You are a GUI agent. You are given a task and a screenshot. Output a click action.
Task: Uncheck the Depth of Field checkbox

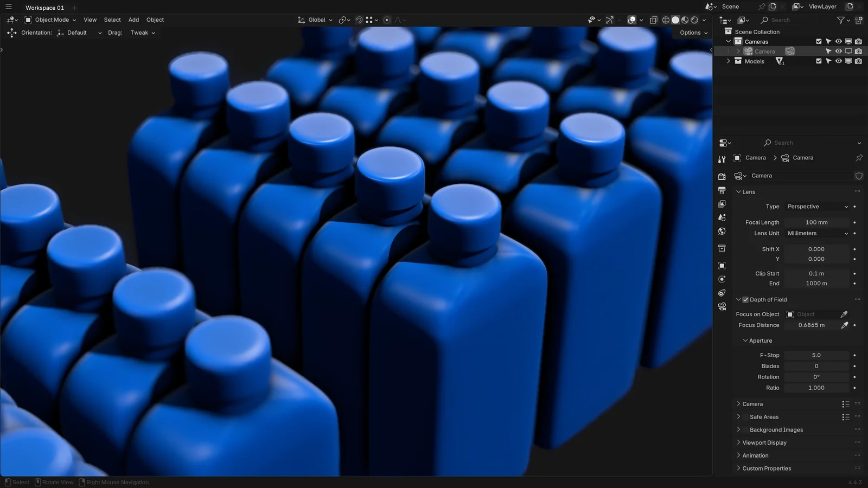(x=745, y=300)
